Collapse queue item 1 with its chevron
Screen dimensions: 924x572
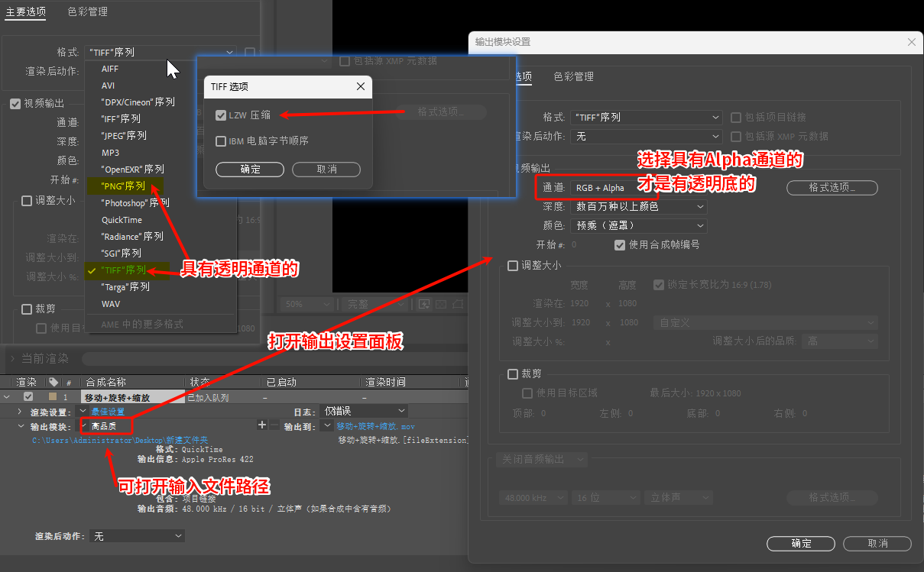(7, 397)
